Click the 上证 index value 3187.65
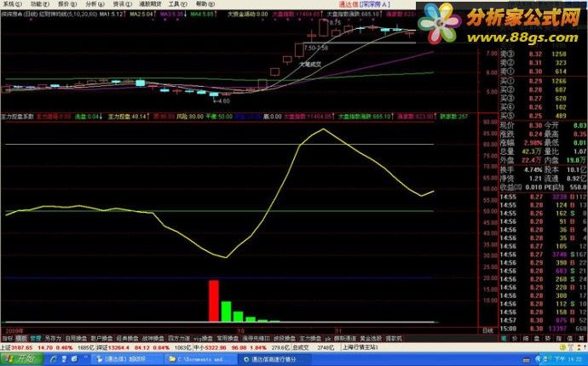588x366 pixels. tap(22, 347)
